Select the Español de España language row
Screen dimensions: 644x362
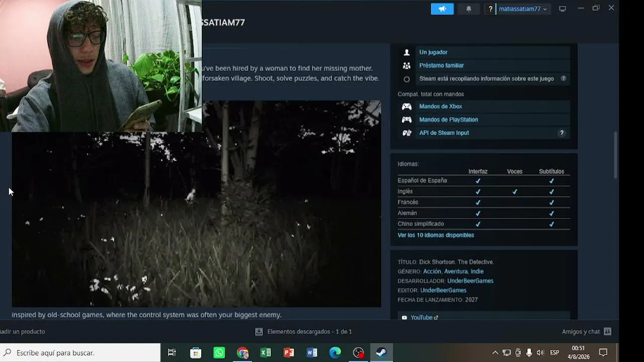coord(484,181)
